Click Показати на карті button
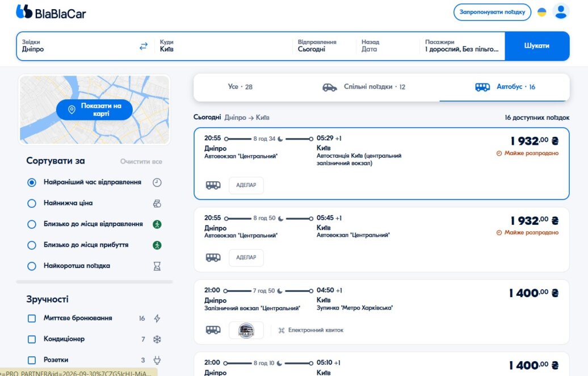 [x=94, y=110]
